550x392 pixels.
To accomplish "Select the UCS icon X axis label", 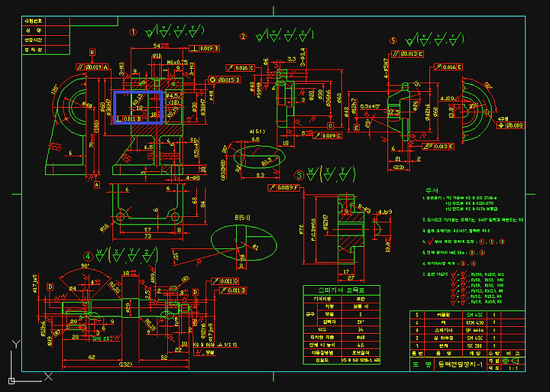I will tap(48, 377).
